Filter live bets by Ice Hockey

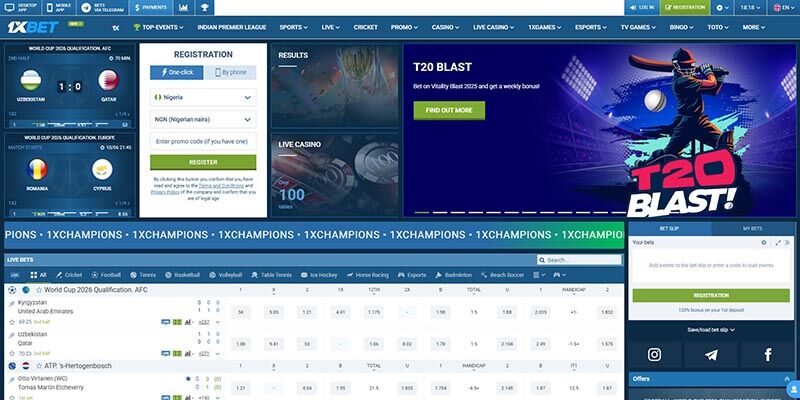(x=319, y=275)
